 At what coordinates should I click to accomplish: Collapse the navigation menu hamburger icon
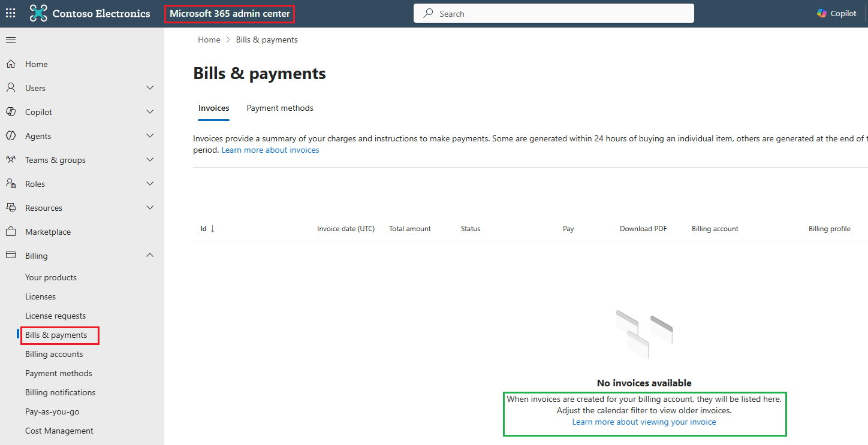tap(11, 40)
